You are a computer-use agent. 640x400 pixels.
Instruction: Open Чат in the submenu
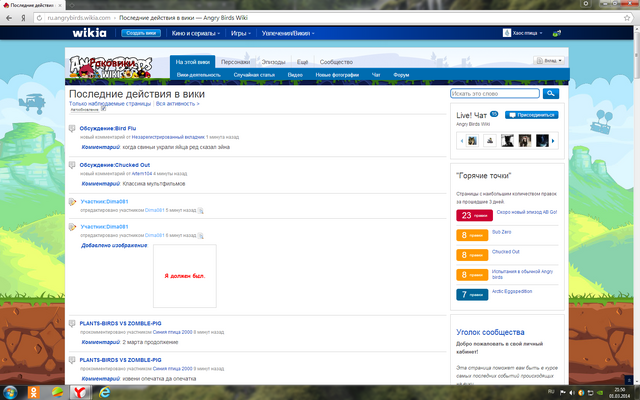(x=376, y=75)
